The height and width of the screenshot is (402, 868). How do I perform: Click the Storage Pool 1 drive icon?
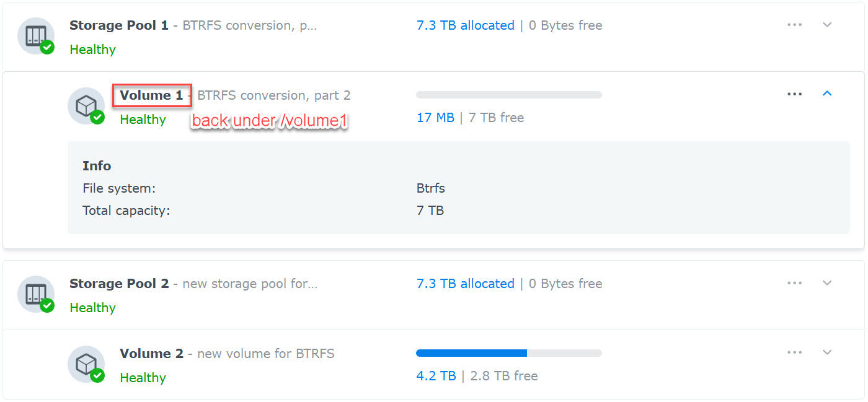(x=35, y=36)
